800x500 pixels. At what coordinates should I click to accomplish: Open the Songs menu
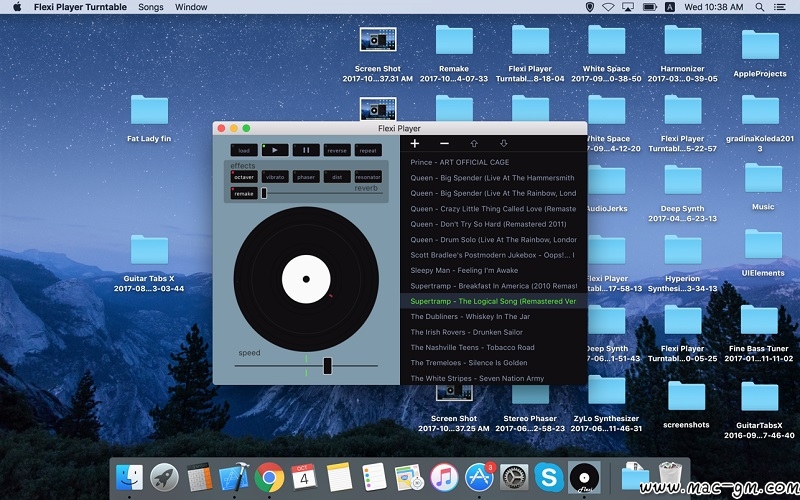tap(150, 7)
